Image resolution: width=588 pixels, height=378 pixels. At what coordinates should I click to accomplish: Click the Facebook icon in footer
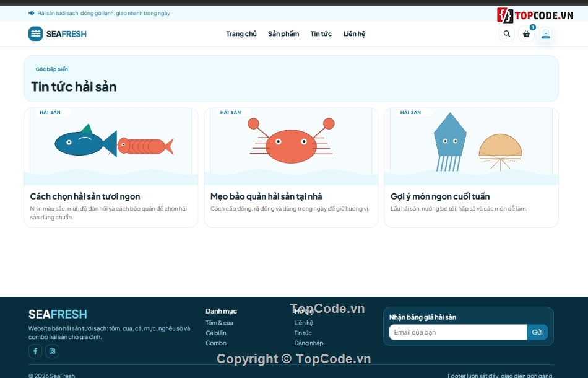(35, 351)
